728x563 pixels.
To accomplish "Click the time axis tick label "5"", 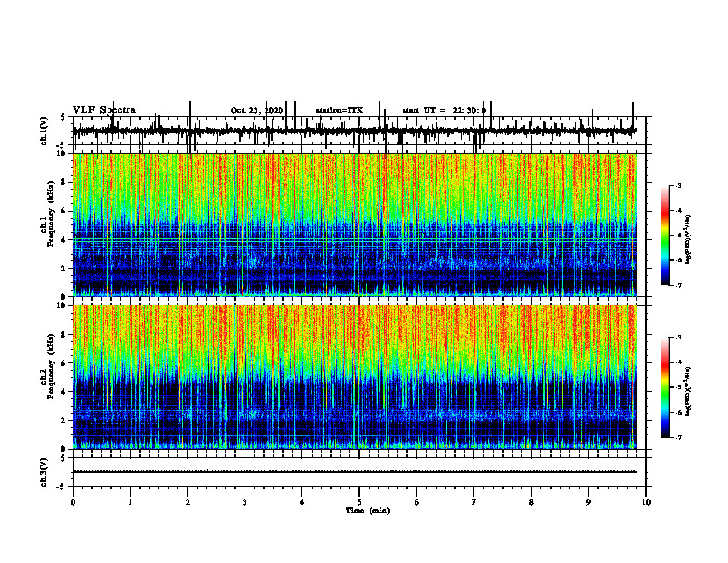I will 359,502.
